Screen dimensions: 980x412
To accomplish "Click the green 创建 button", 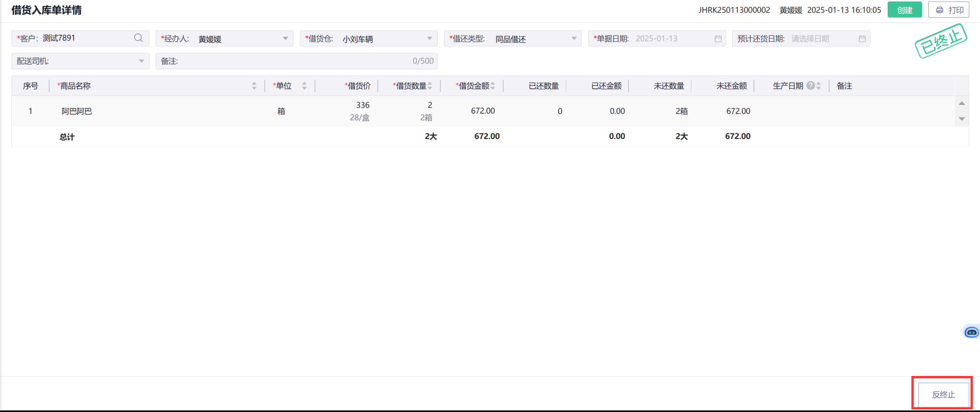I will (x=904, y=10).
